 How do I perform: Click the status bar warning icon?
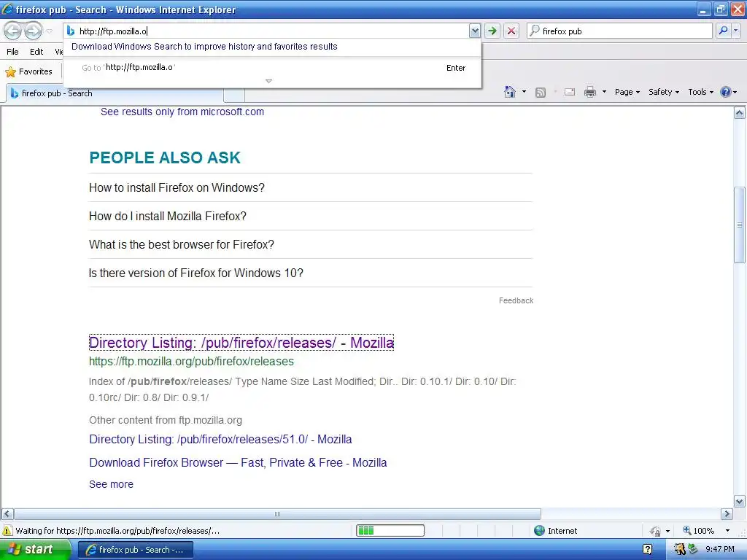click(x=7, y=531)
